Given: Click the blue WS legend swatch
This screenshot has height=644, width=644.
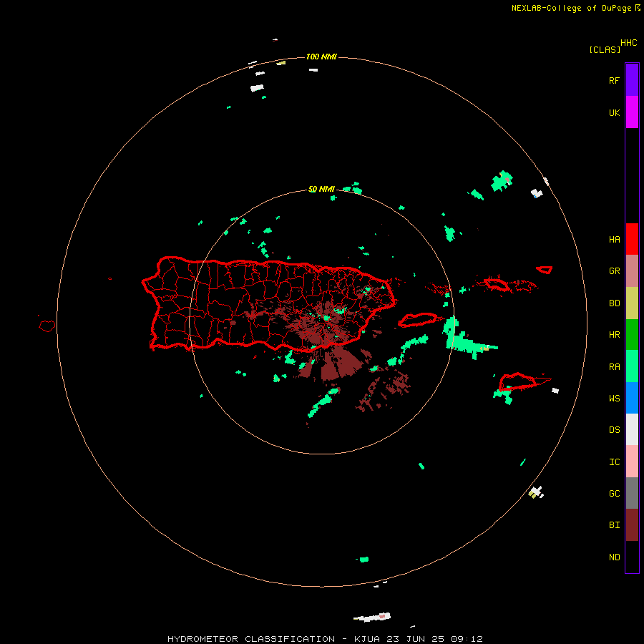Looking at the screenshot, I should (x=632, y=398).
